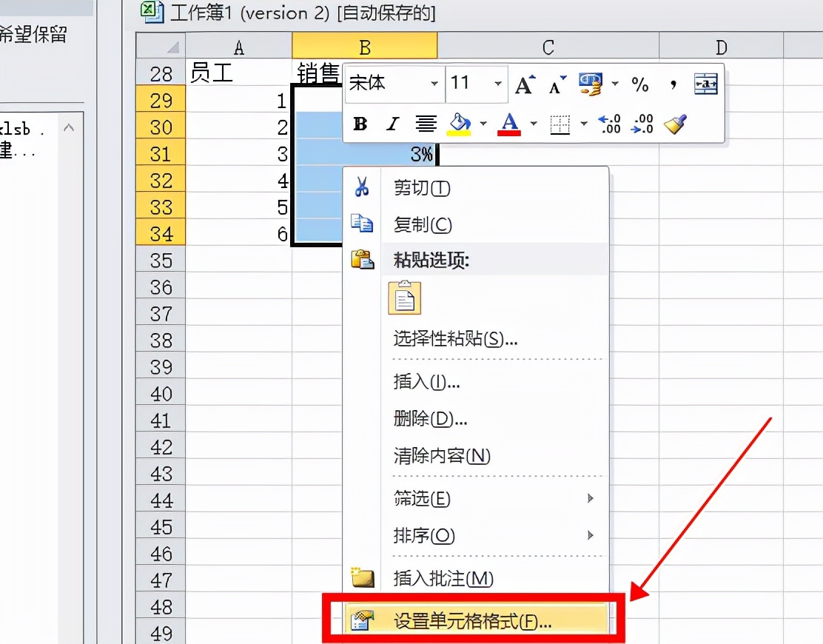Select column C header

[x=548, y=47]
